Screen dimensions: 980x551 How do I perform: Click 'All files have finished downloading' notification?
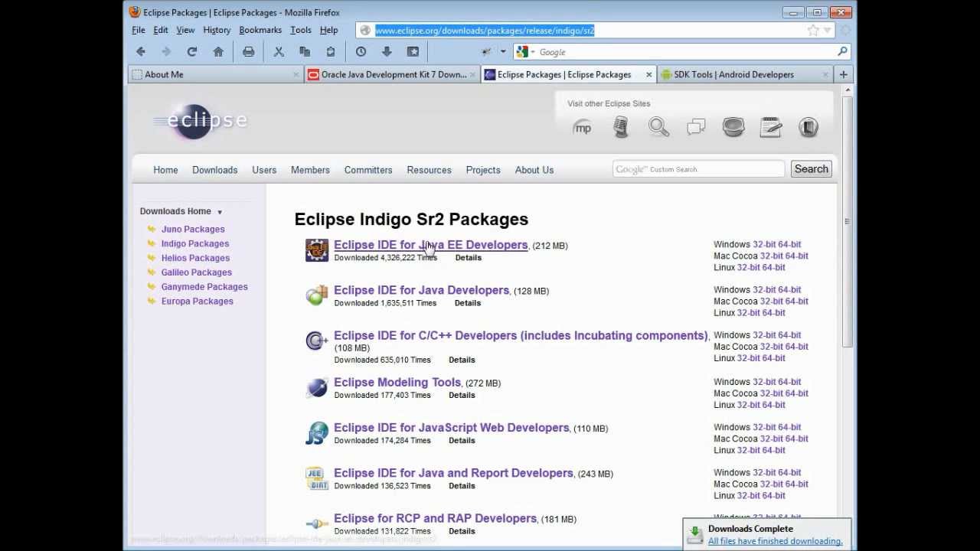point(775,541)
